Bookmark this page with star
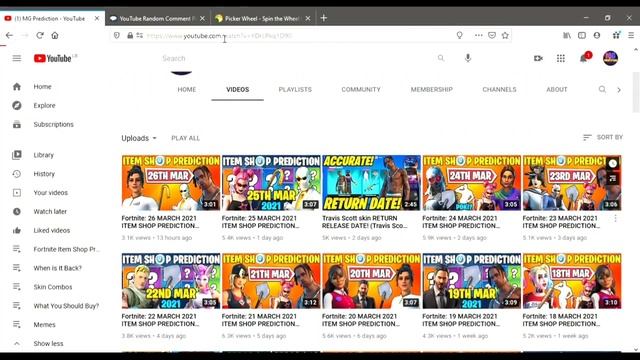This screenshot has width=640, height=360. coord(505,36)
